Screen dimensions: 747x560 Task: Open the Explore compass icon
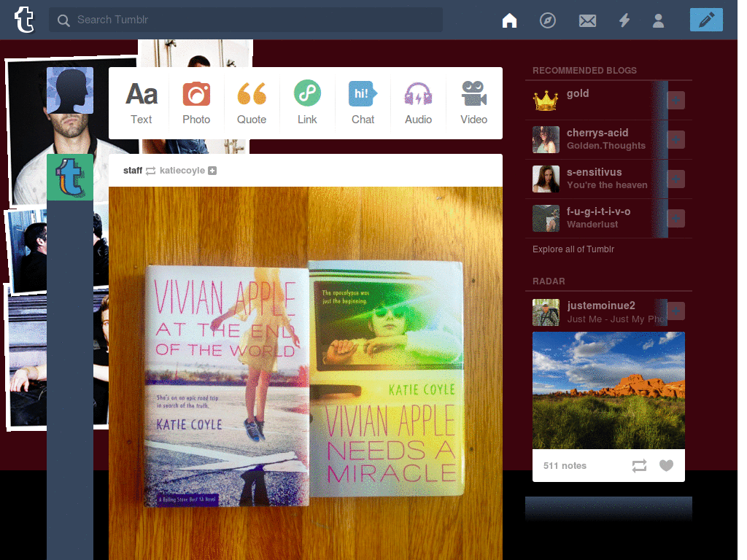547,20
